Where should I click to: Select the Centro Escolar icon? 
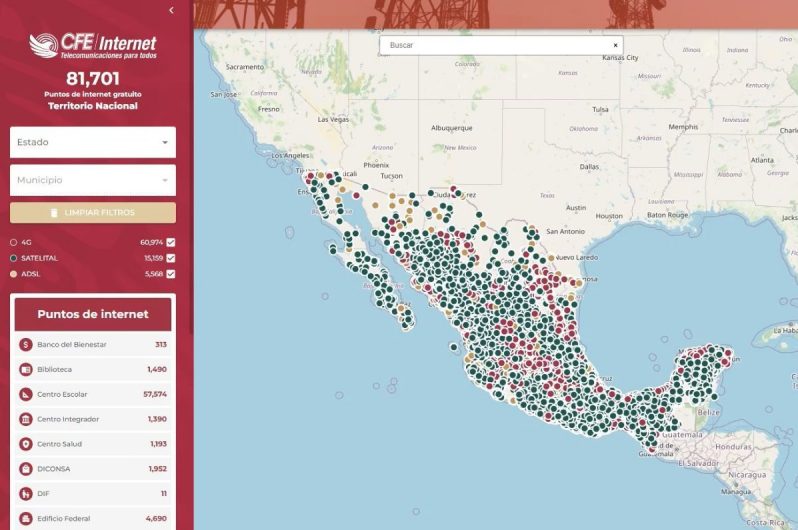[x=25, y=395]
